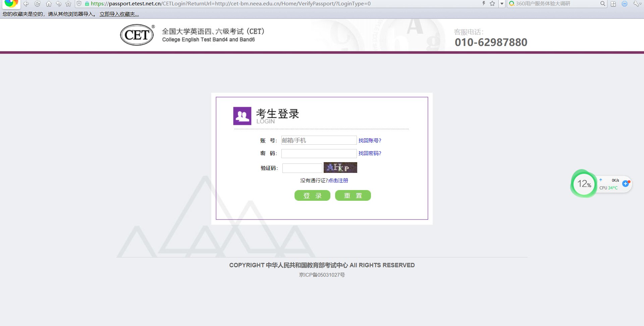Click the shield icon in the address bar

pyautogui.click(x=79, y=4)
